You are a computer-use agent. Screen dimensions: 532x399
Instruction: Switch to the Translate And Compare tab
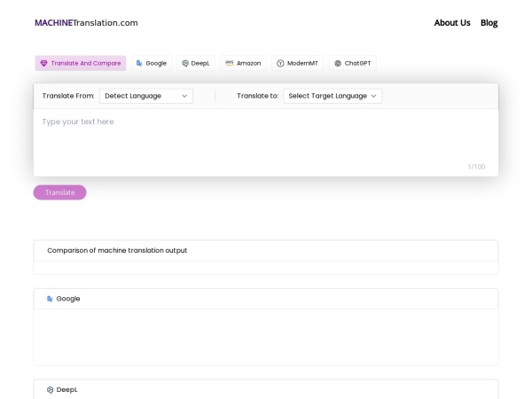click(x=81, y=63)
